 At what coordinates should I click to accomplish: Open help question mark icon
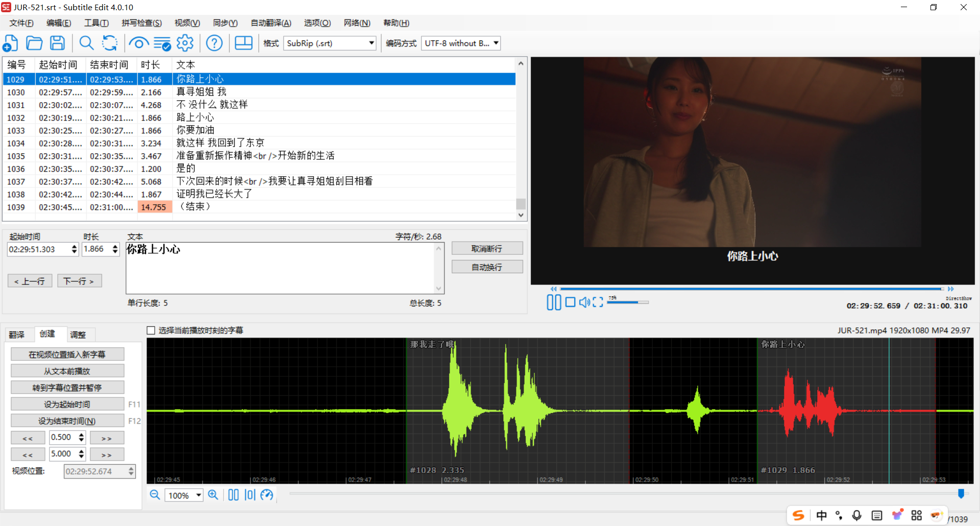pyautogui.click(x=214, y=43)
